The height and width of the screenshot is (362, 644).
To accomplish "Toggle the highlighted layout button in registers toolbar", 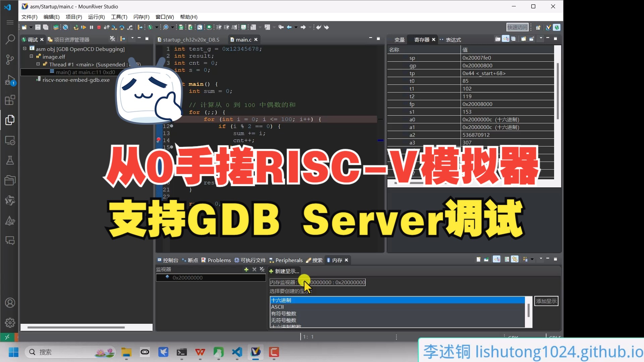I will click(505, 39).
